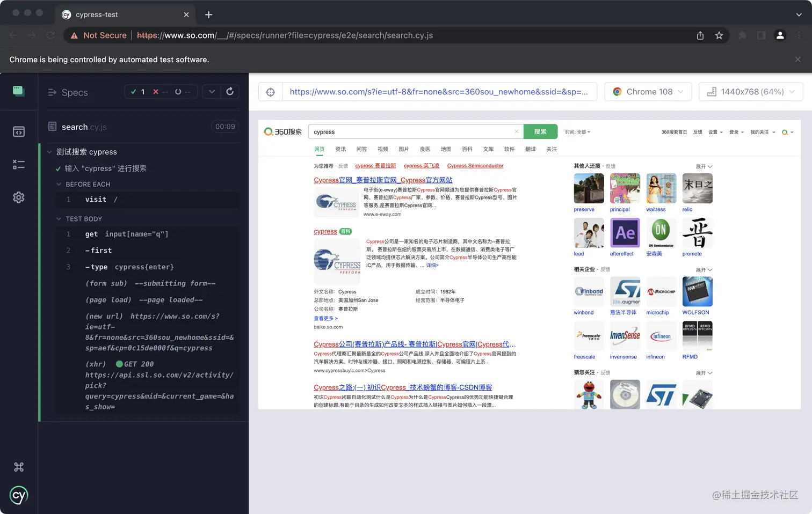Click the -first command row
The height and width of the screenshot is (514, 812).
pos(148,251)
